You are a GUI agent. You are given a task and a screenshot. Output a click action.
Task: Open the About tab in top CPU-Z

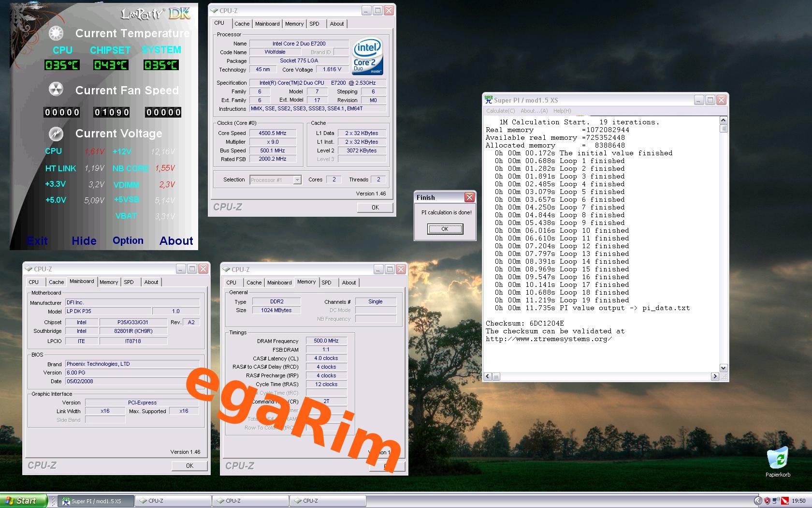pos(337,24)
